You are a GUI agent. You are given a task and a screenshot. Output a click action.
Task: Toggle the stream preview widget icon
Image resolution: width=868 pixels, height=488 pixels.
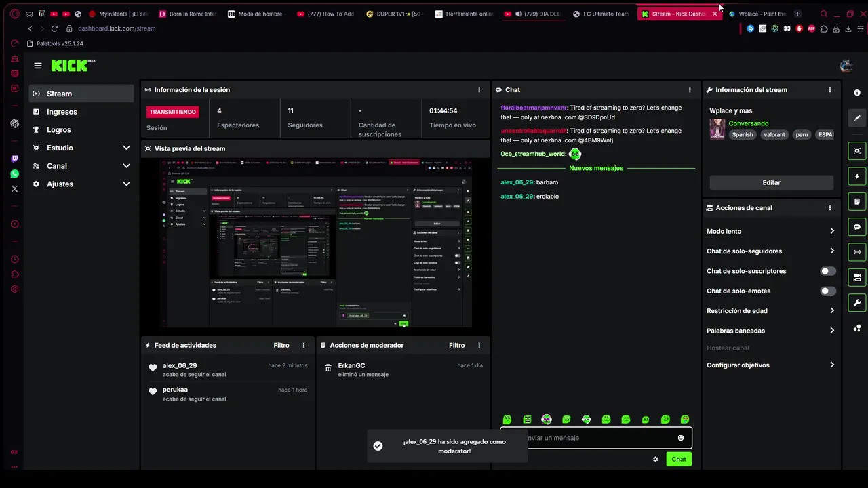(857, 151)
